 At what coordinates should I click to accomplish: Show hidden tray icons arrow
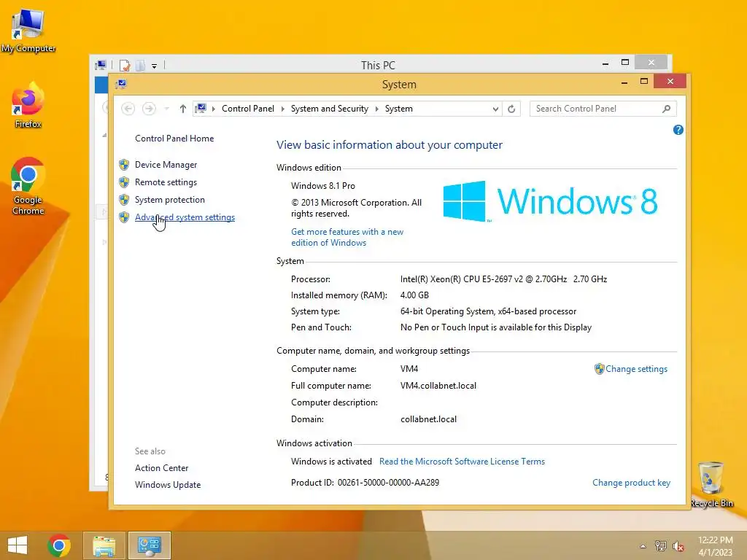coord(643,546)
